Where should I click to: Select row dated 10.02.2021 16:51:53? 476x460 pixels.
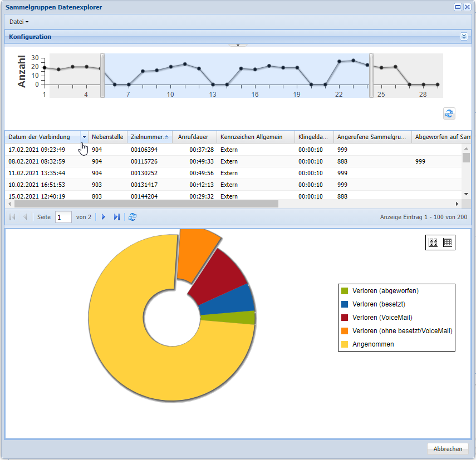pyautogui.click(x=233, y=185)
